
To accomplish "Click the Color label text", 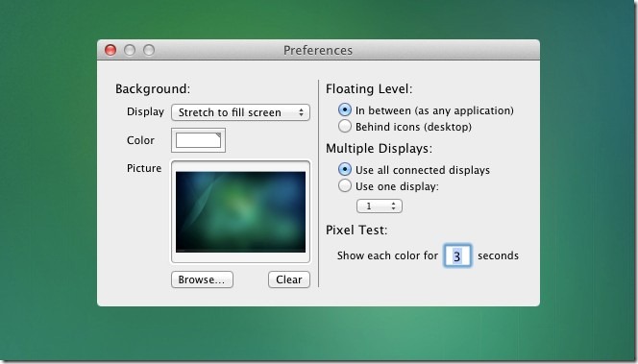I will [140, 140].
